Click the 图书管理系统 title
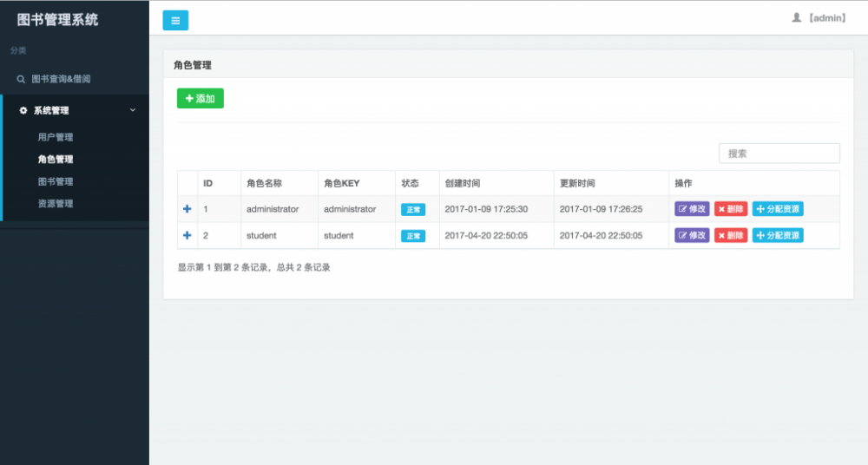 pyautogui.click(x=57, y=20)
